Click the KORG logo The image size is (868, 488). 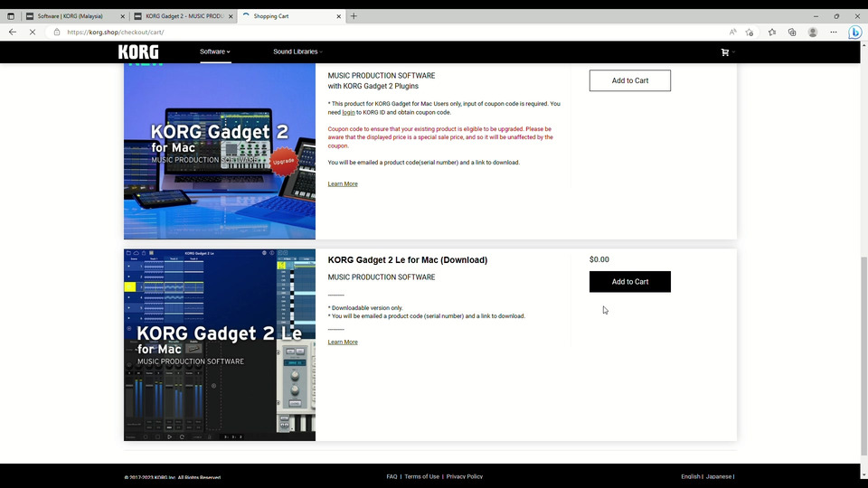(x=138, y=52)
